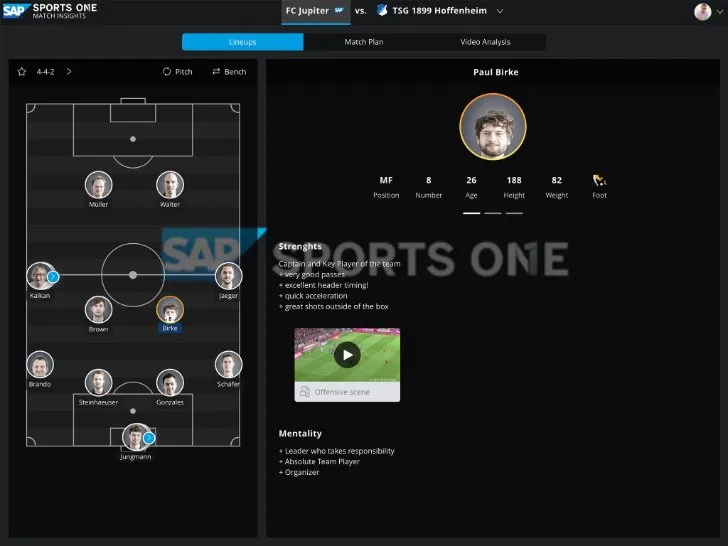Open the user profile avatar menu

click(702, 12)
